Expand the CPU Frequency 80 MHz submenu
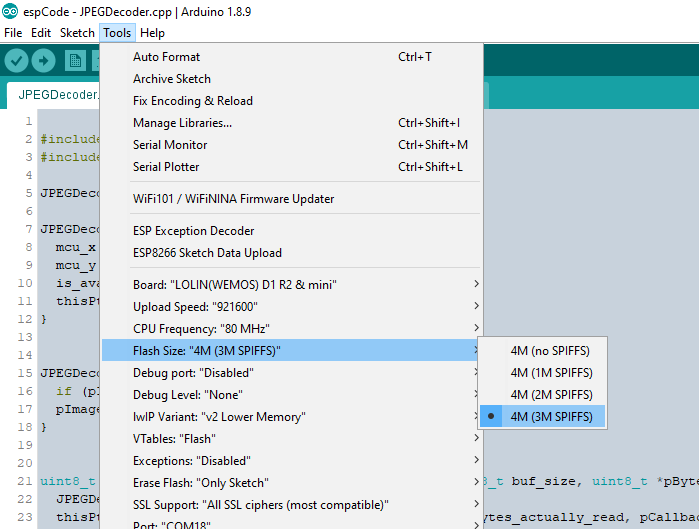Viewport: 699px width, 529px height. pos(292,328)
